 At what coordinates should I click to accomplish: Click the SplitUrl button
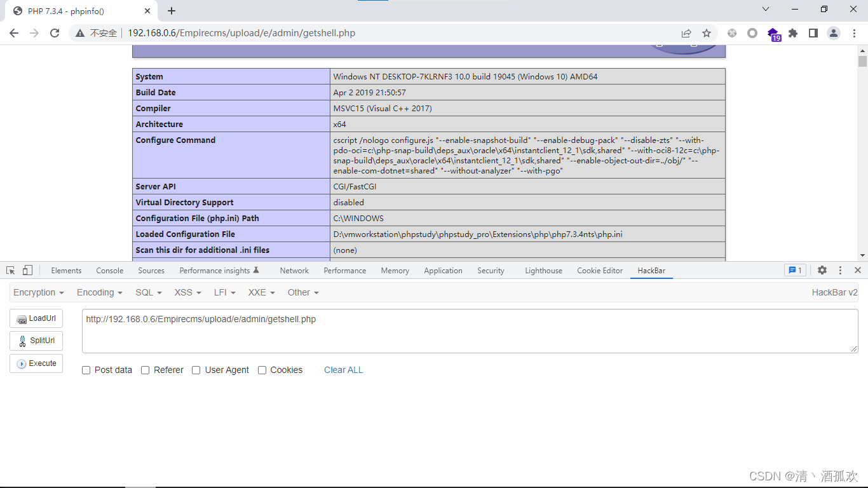(x=36, y=341)
